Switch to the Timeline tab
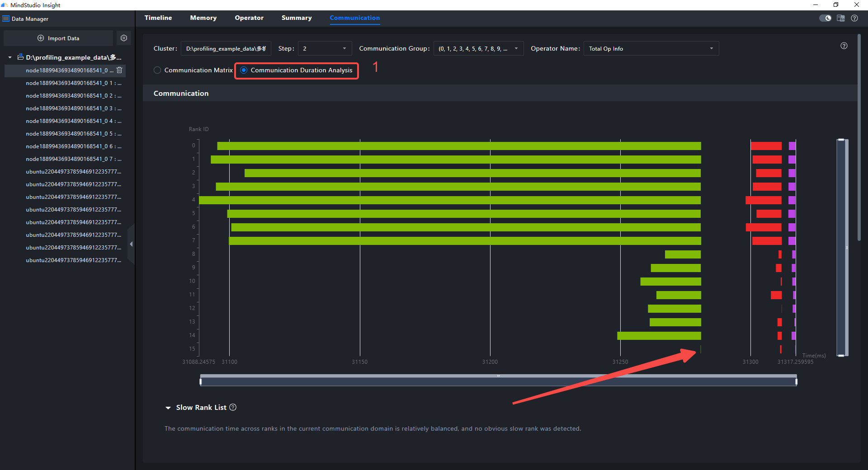 coord(158,18)
